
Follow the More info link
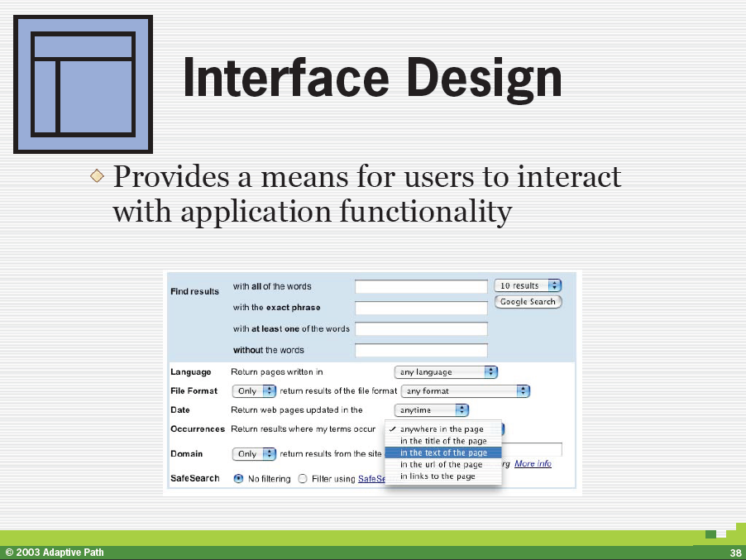point(533,463)
